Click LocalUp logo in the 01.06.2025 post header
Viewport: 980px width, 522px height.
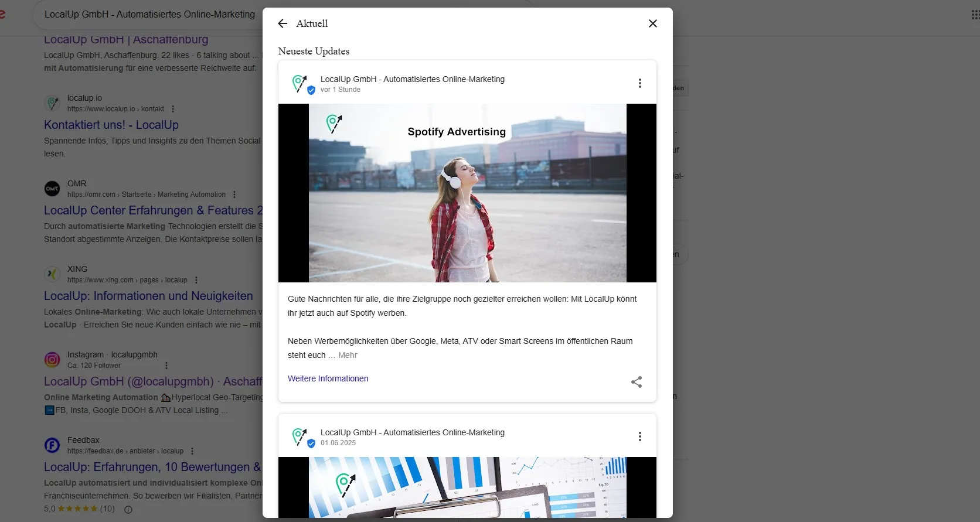pyautogui.click(x=300, y=436)
